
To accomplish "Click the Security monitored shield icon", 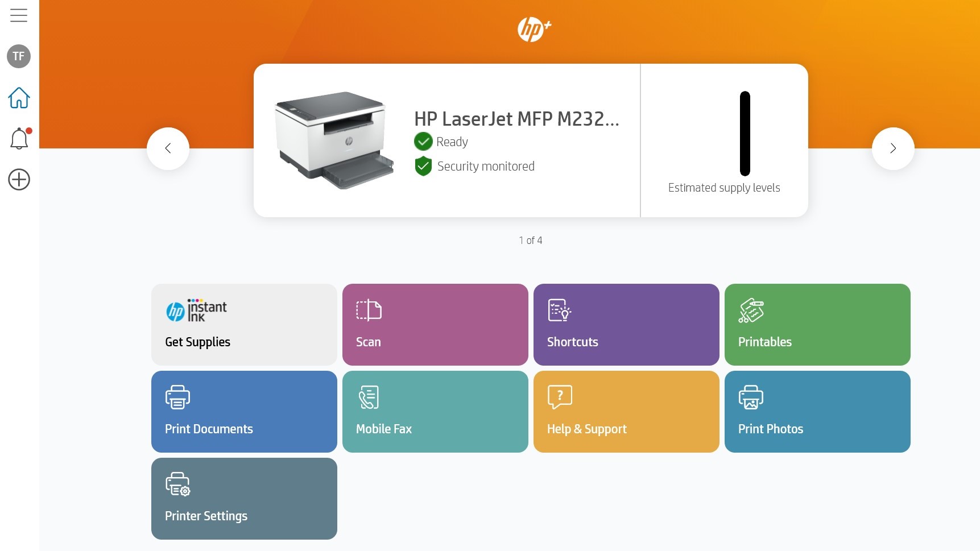I will (423, 166).
